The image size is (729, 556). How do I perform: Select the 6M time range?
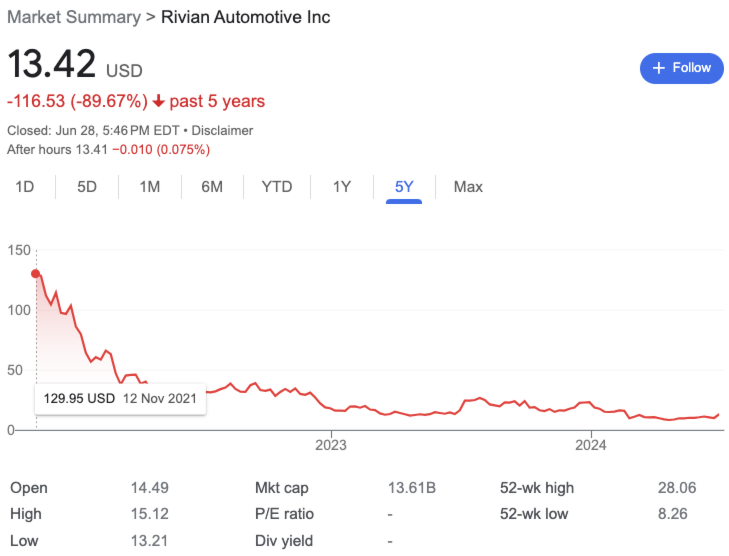[211, 187]
